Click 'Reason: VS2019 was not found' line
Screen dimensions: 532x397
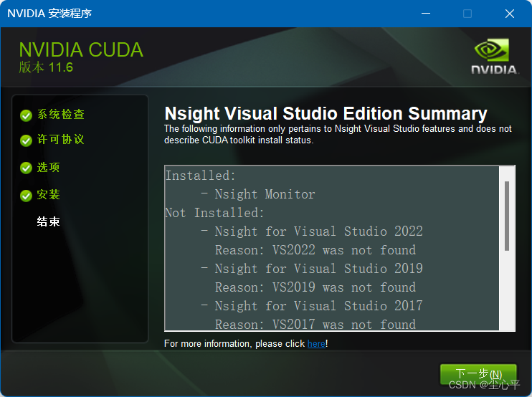pos(315,287)
